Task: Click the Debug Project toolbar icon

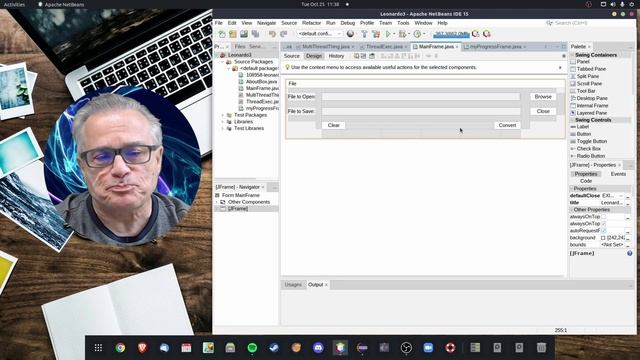Action: click(x=402, y=34)
